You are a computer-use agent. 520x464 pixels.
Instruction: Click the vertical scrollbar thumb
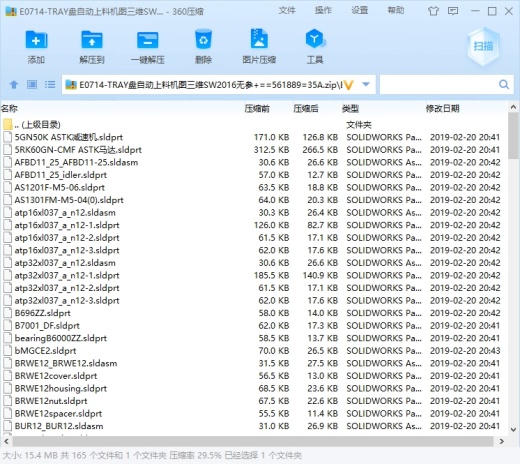513,136
